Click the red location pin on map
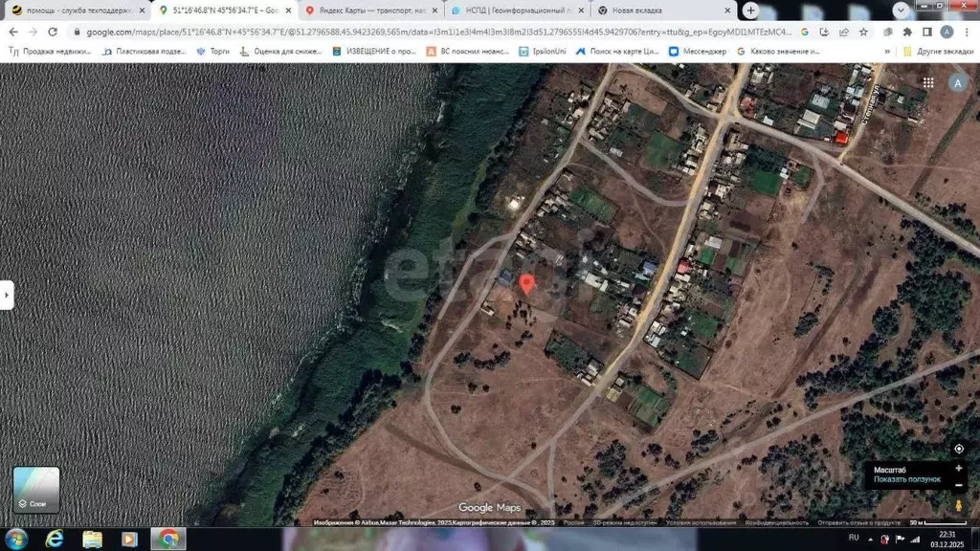The height and width of the screenshot is (551, 980). 526,284
